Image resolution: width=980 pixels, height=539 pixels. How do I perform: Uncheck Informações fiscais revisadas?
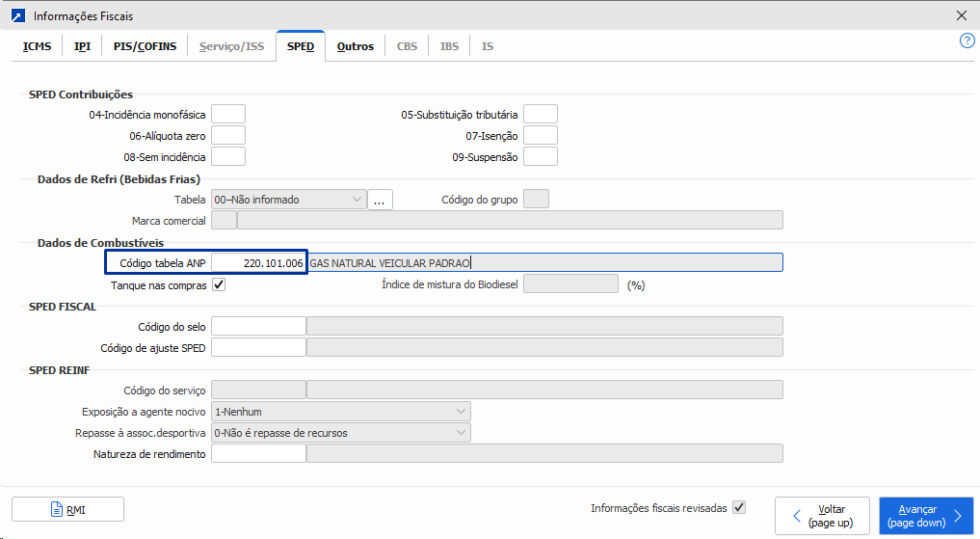click(739, 508)
